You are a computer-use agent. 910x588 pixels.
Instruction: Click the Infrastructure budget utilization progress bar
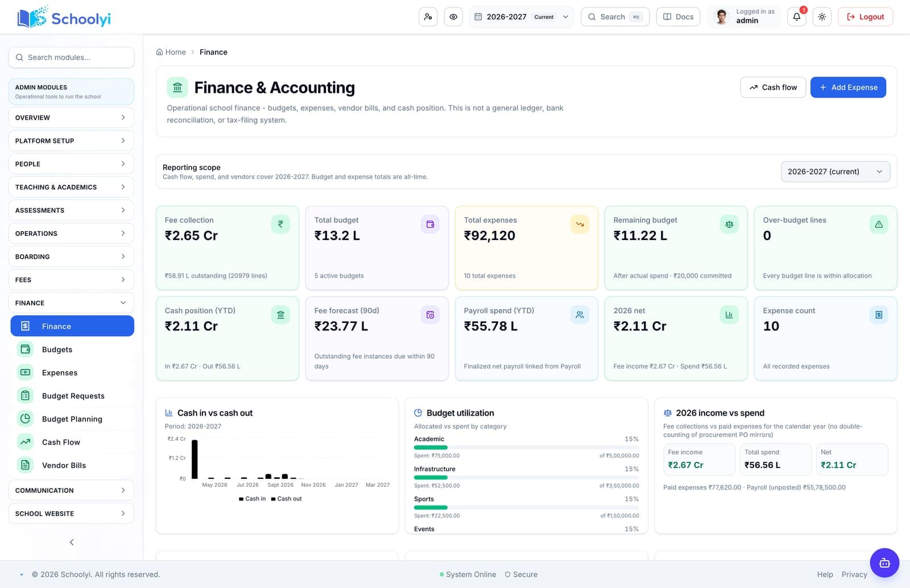[526, 477]
